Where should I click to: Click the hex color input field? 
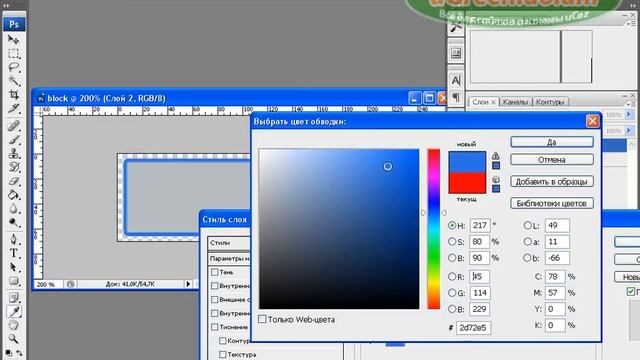[473, 328]
